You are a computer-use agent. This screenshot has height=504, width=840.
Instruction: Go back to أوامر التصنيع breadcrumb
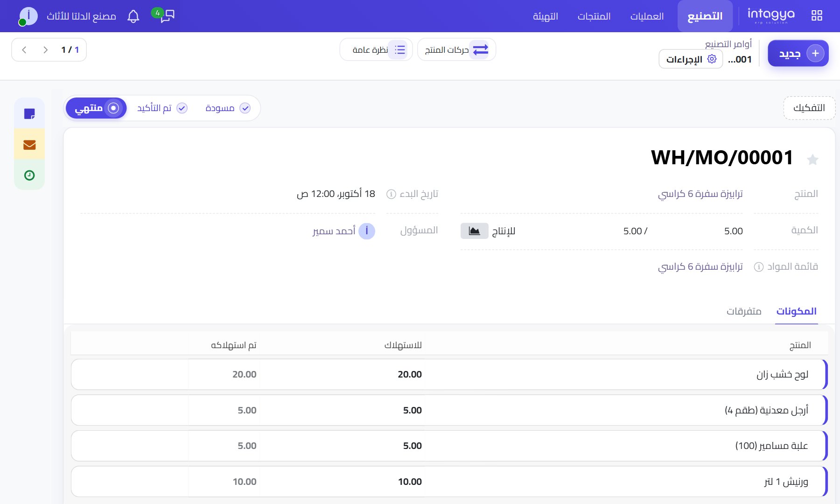[x=728, y=44]
